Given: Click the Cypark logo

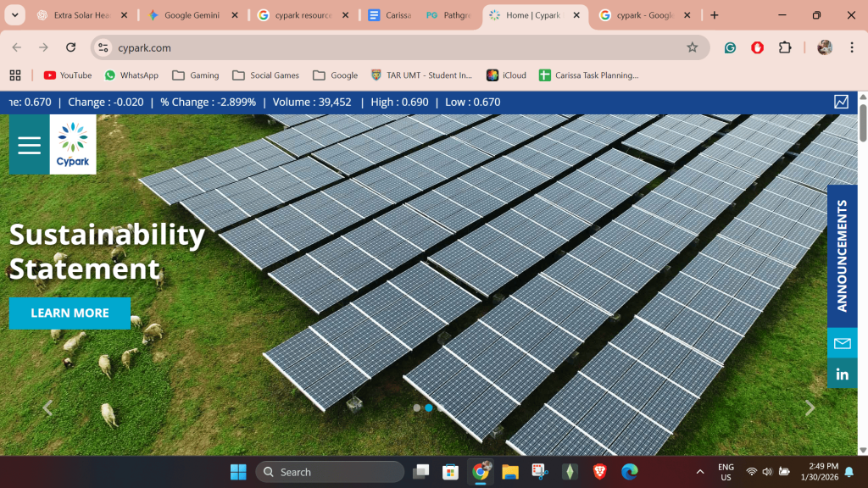Looking at the screenshot, I should tap(71, 142).
